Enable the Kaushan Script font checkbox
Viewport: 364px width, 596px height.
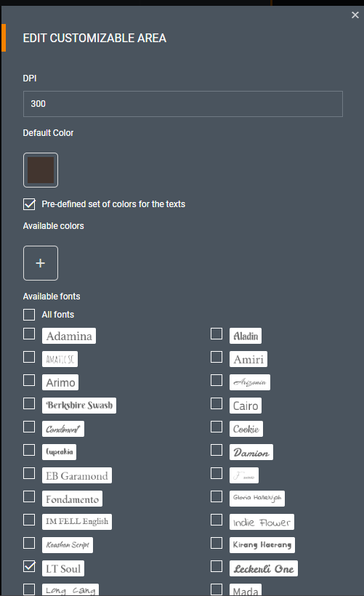(29, 543)
